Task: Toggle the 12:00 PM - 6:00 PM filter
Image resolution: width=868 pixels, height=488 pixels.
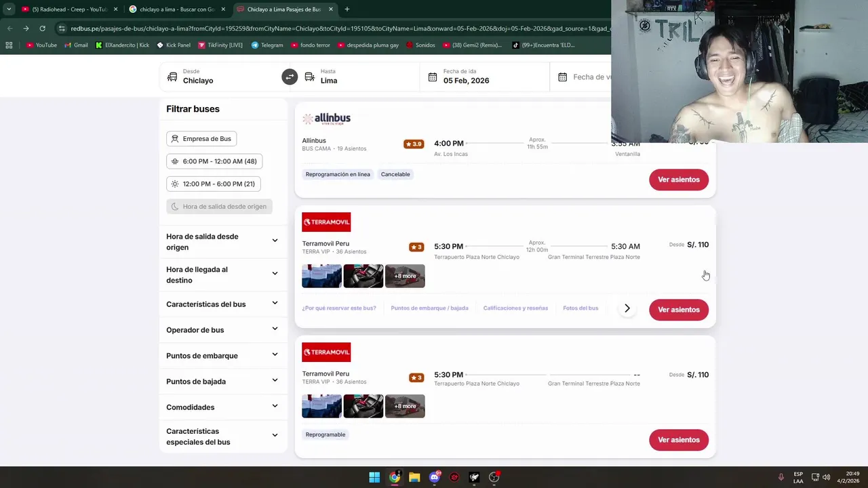Action: click(213, 184)
